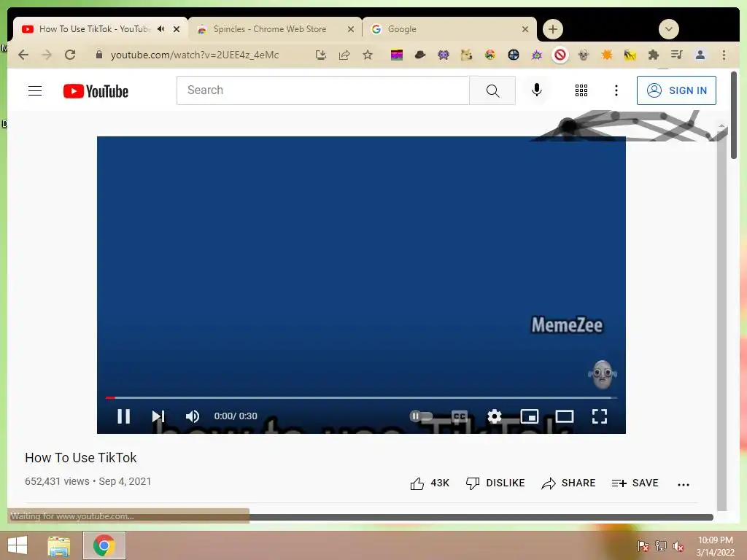Open File Explorer from taskbar
This screenshot has width=747, height=560.
click(x=59, y=545)
